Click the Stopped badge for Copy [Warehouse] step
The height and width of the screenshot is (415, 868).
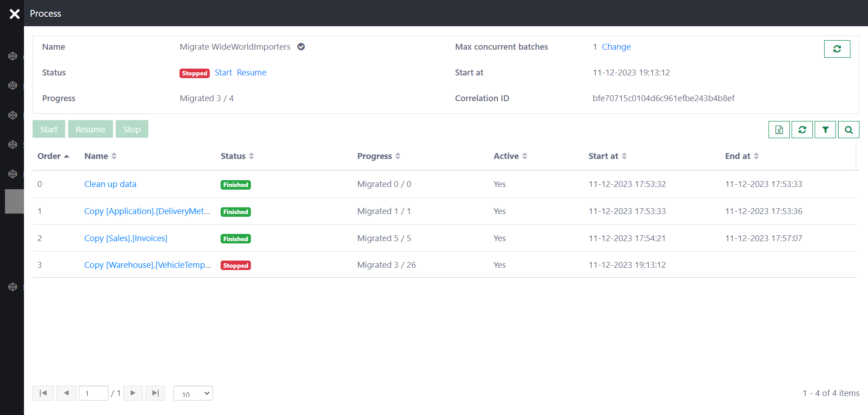coord(236,266)
